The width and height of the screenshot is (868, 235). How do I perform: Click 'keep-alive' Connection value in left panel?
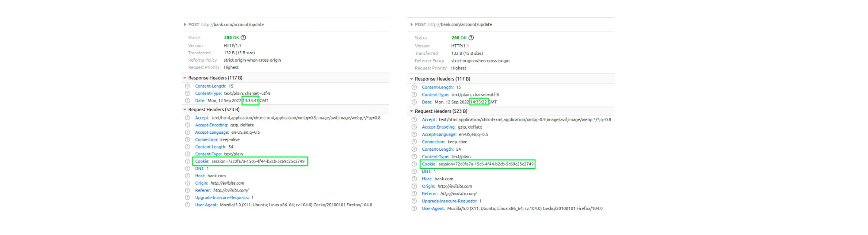(x=230, y=140)
